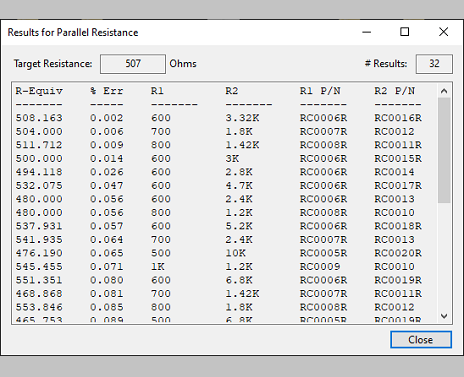Image resolution: width=464 pixels, height=377 pixels.
Task: Click the R2 value 10K
Action: coord(236,253)
